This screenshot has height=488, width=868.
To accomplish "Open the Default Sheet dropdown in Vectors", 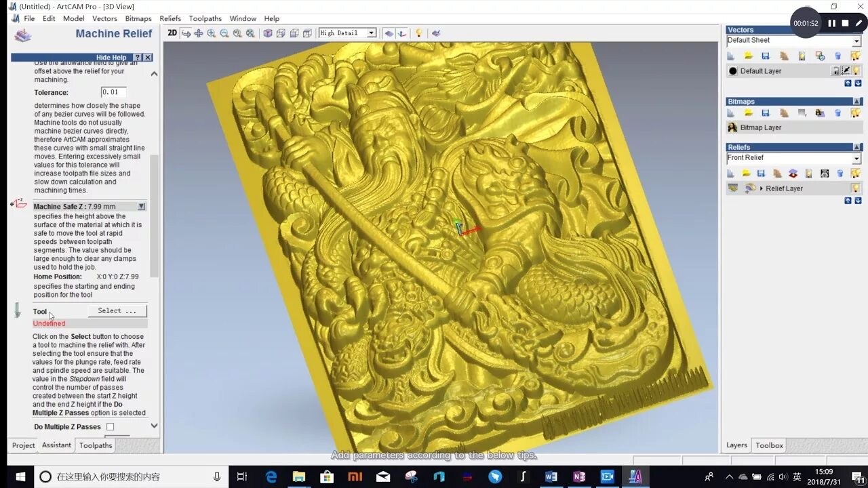I will [x=856, y=41].
